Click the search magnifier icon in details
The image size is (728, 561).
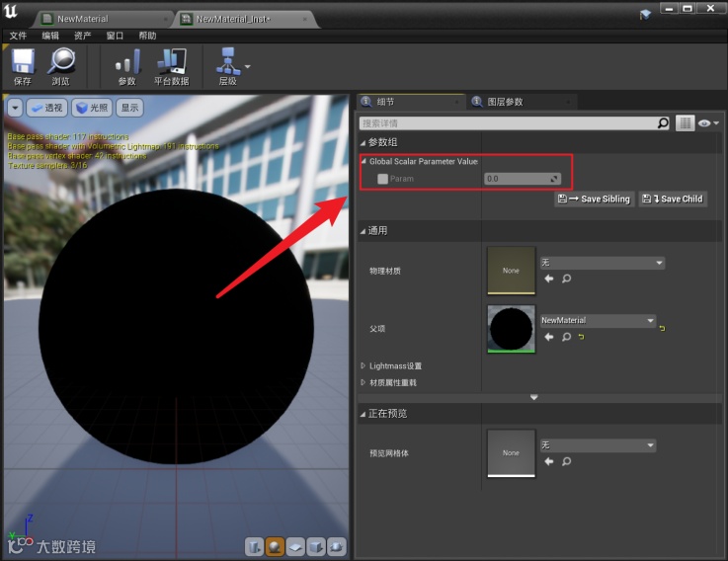[663, 123]
